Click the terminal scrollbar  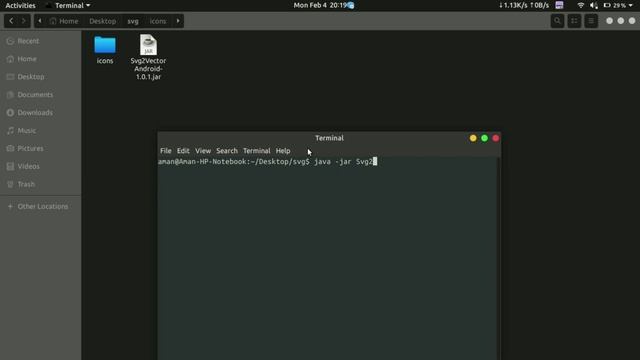click(498, 259)
